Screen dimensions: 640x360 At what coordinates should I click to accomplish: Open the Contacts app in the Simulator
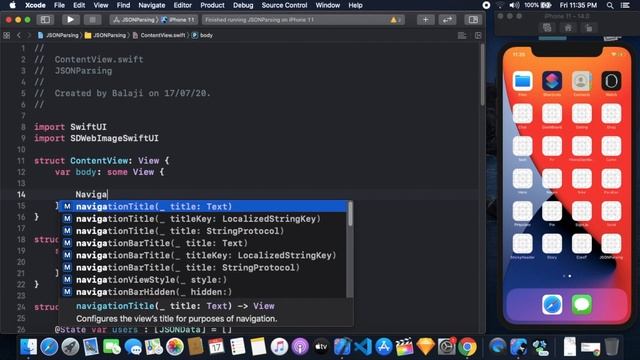582,81
